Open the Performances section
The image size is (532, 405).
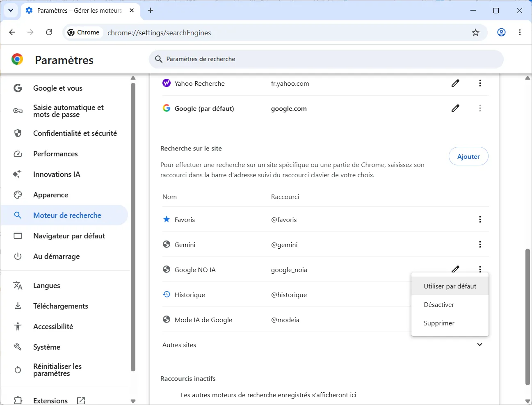click(55, 154)
